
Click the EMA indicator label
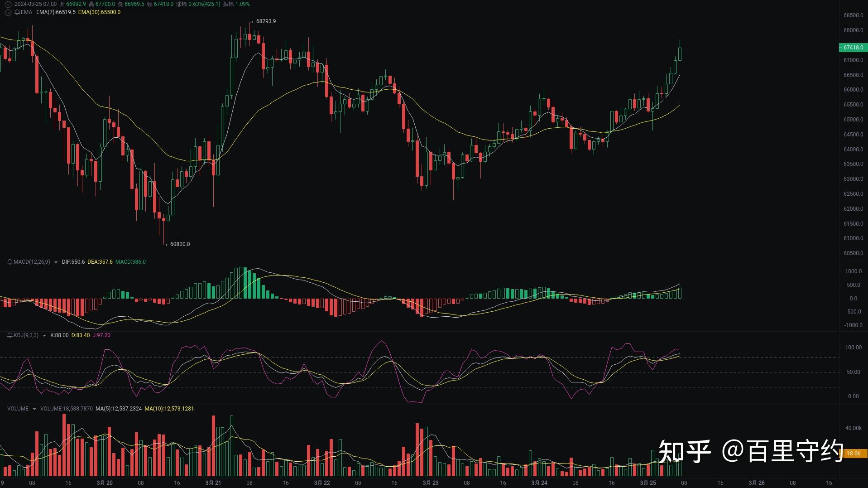tap(26, 12)
